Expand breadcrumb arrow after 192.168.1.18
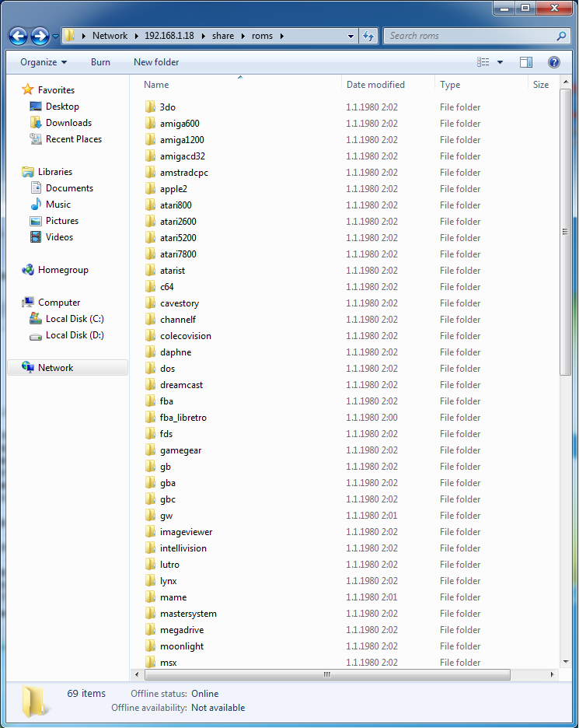This screenshot has height=728, width=579. point(203,37)
